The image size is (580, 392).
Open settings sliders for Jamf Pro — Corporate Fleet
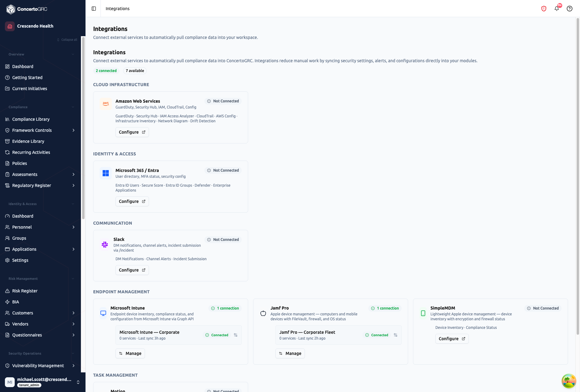pyautogui.click(x=396, y=335)
